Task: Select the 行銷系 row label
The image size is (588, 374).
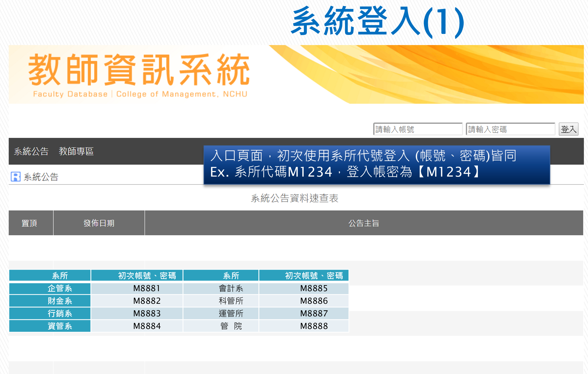Action: pos(50,313)
